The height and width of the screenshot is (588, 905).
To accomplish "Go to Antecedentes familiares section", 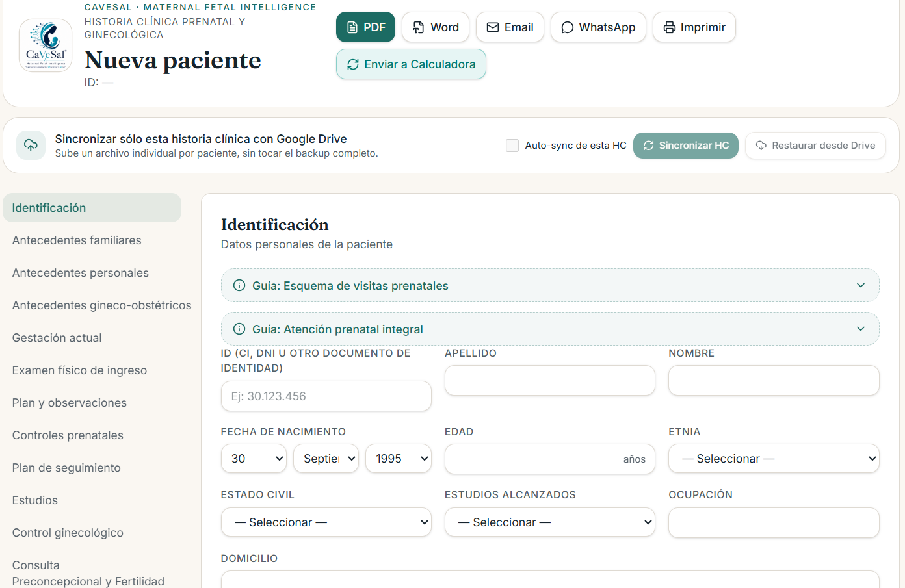I will click(x=92, y=240).
